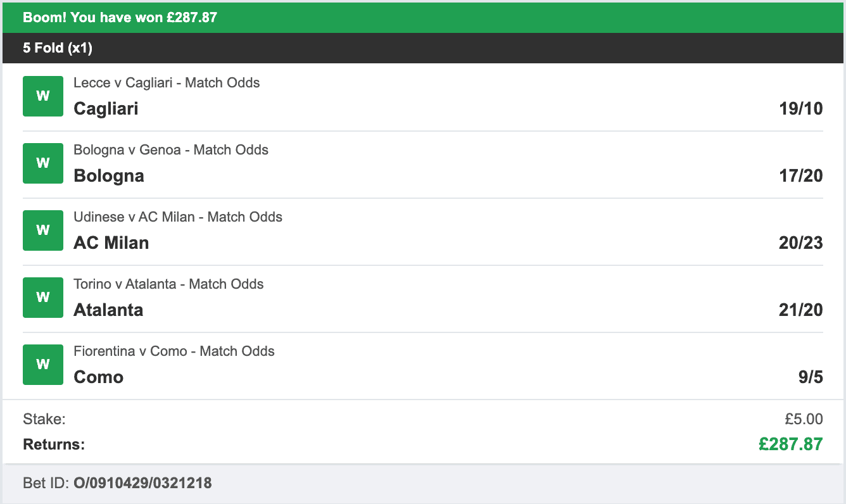846x504 pixels.
Task: Expand the 5 Fold (x1) bet header
Action: (x=423, y=47)
